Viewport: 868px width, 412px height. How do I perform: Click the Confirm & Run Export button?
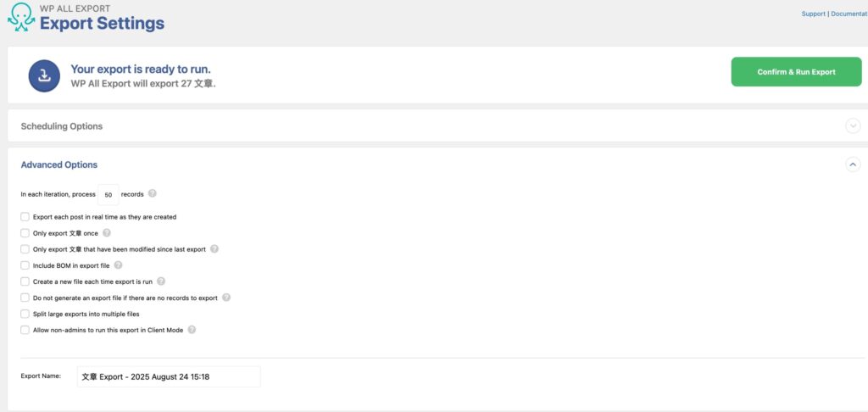pyautogui.click(x=796, y=71)
